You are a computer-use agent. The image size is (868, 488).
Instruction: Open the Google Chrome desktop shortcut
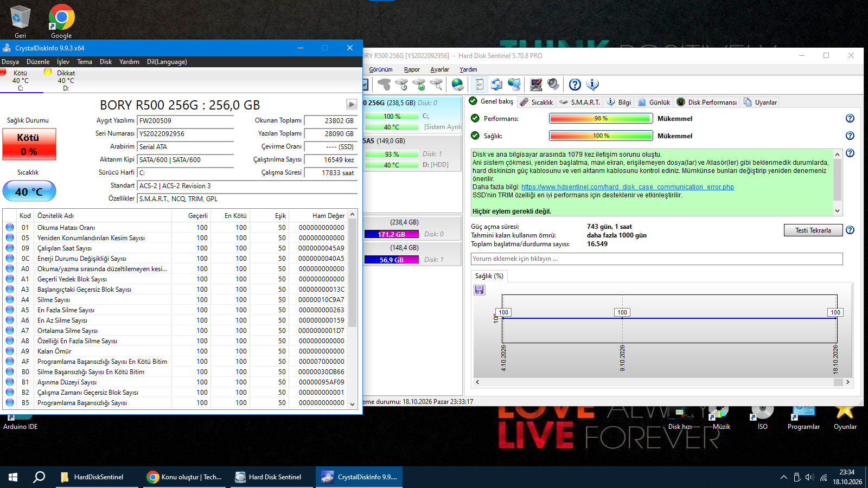point(61,21)
